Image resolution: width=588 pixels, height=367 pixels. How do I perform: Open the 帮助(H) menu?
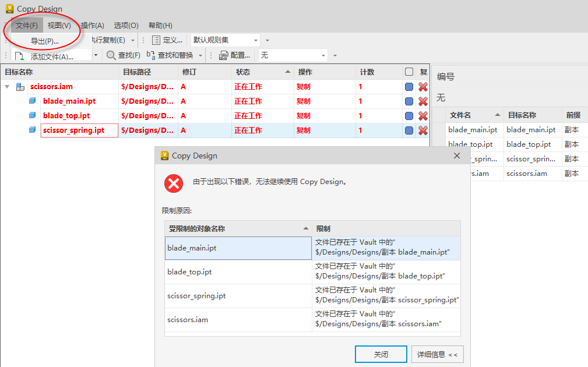tap(160, 26)
